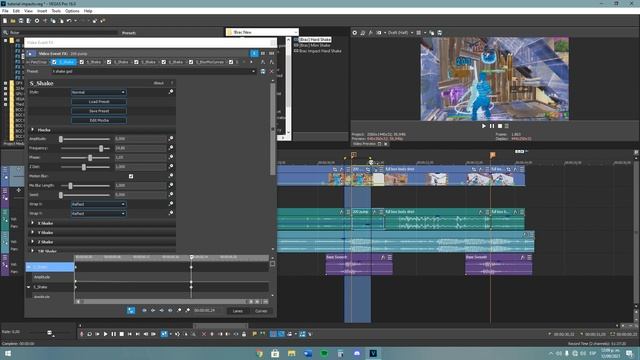Open preview quality Draft (Half) dropdown
Viewport: 640px width, 360px height.
pyautogui.click(x=400, y=33)
